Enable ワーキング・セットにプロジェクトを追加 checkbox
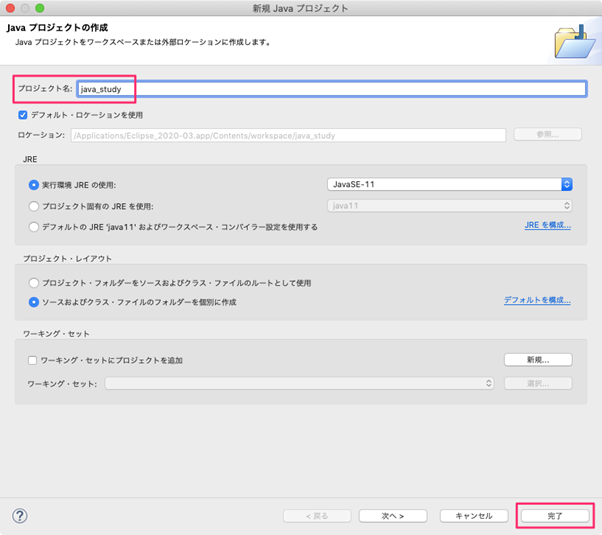The width and height of the screenshot is (602, 535). click(32, 360)
